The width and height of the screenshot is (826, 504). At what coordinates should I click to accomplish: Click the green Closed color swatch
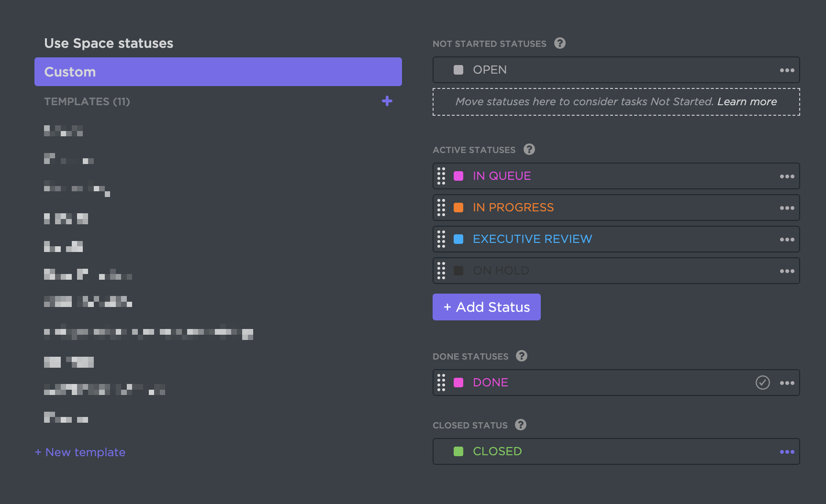[458, 451]
